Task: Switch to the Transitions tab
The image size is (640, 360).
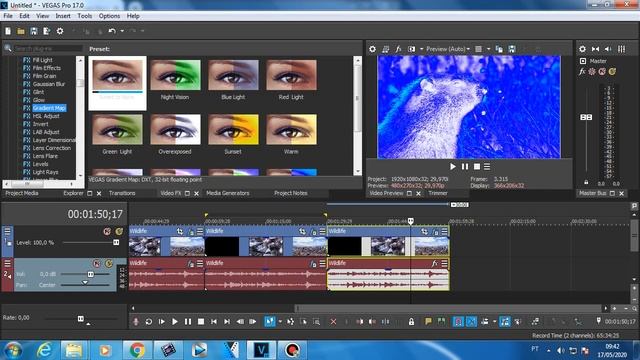Action: pos(122,193)
